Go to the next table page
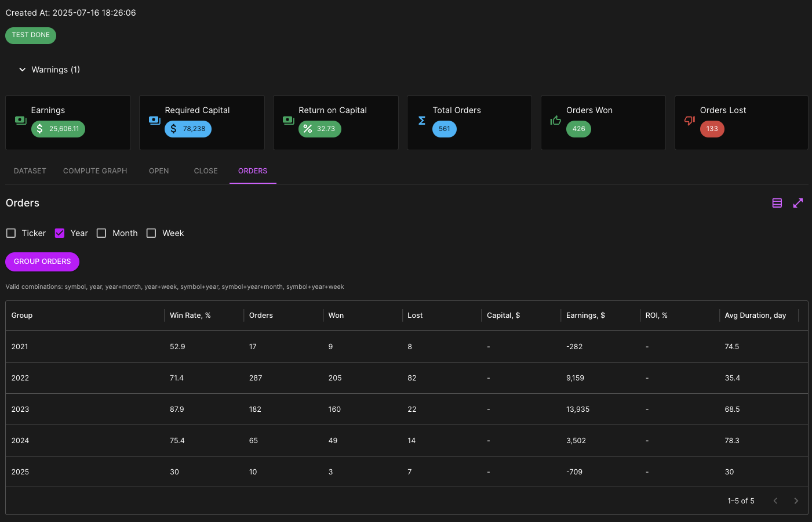This screenshot has width=812, height=522. tap(796, 501)
